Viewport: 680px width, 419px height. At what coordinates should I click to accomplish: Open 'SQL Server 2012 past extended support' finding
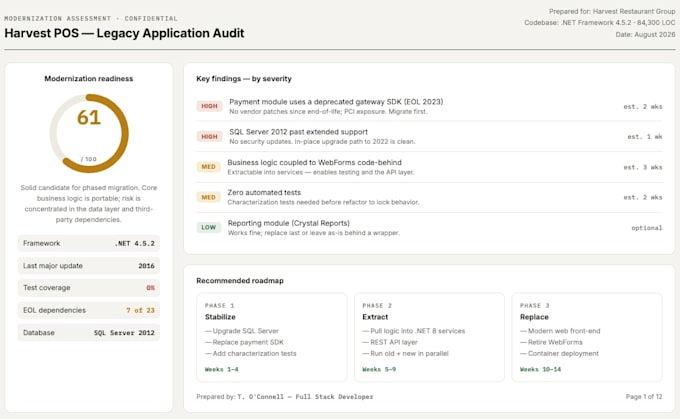(x=298, y=132)
